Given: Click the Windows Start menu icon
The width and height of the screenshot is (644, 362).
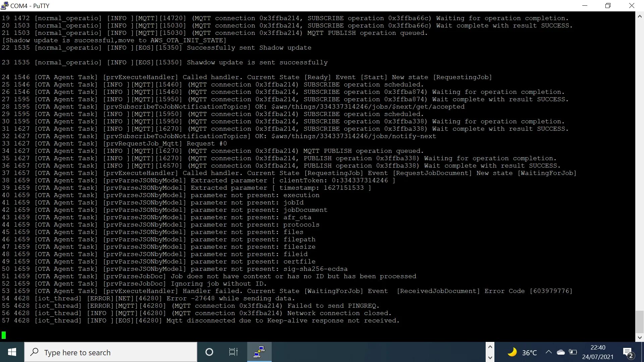Looking at the screenshot, I should tap(12, 352).
